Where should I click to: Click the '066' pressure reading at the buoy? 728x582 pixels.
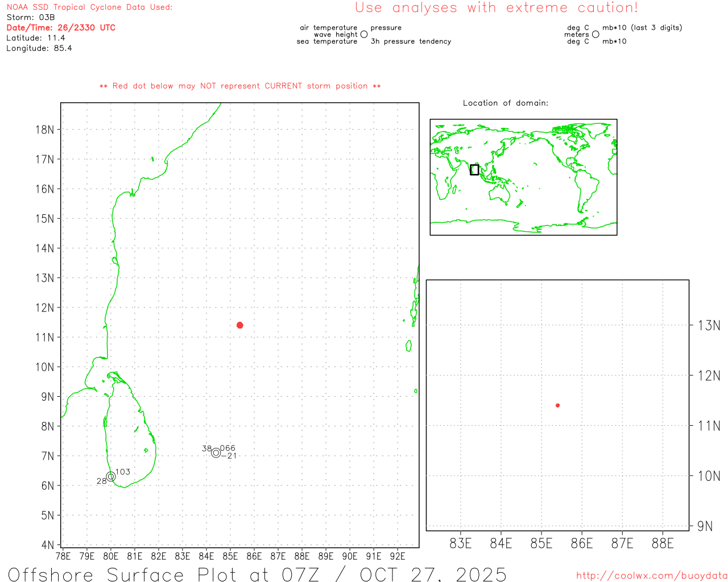pyautogui.click(x=227, y=448)
